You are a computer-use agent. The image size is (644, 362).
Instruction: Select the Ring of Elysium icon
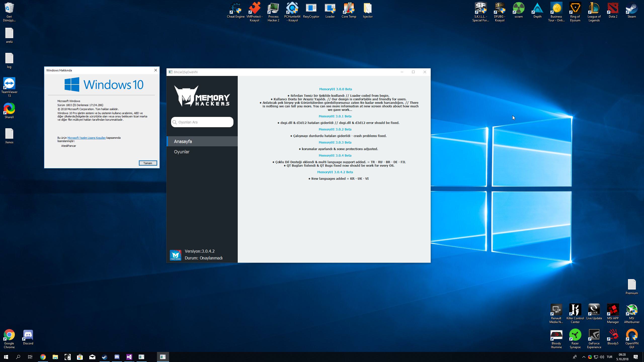[575, 12]
